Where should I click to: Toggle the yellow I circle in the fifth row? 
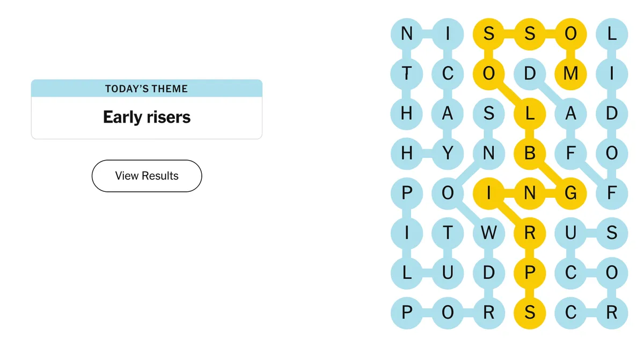(x=489, y=193)
